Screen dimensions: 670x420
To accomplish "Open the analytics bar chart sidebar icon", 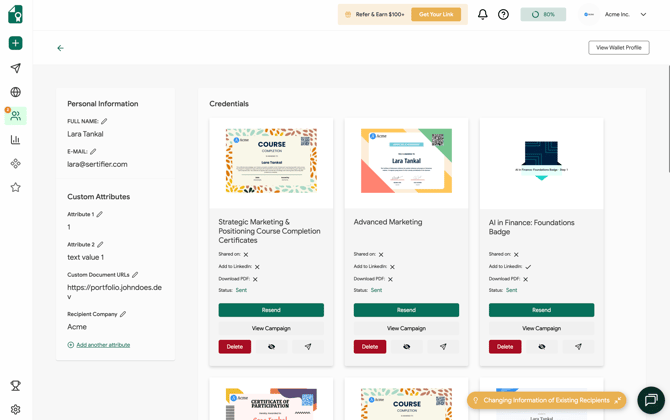I will [x=15, y=140].
